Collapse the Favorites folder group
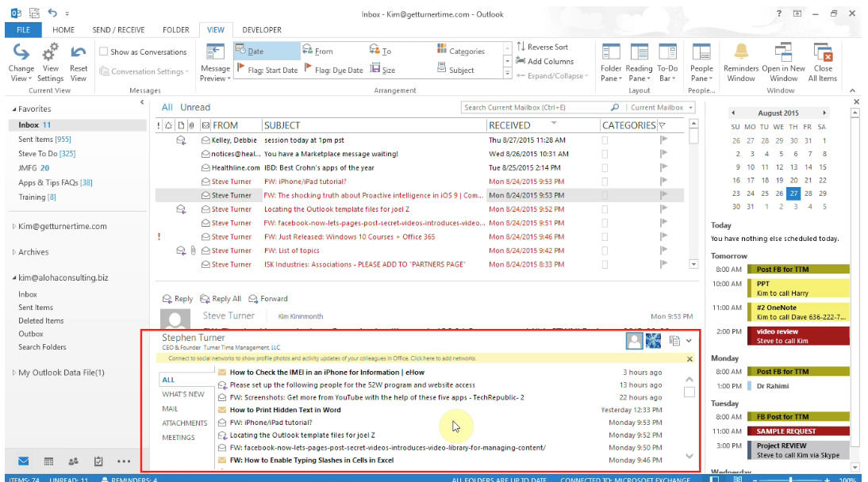868x482 pixels. click(x=13, y=109)
